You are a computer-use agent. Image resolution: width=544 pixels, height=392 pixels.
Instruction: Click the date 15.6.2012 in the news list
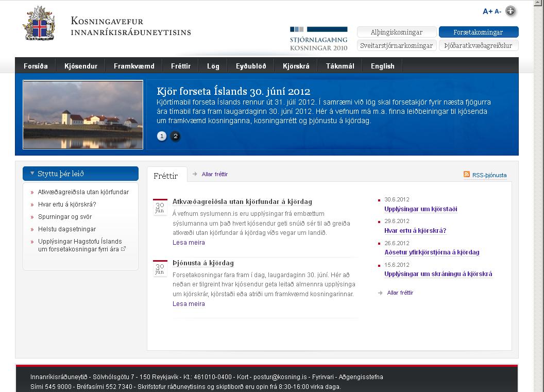click(397, 265)
